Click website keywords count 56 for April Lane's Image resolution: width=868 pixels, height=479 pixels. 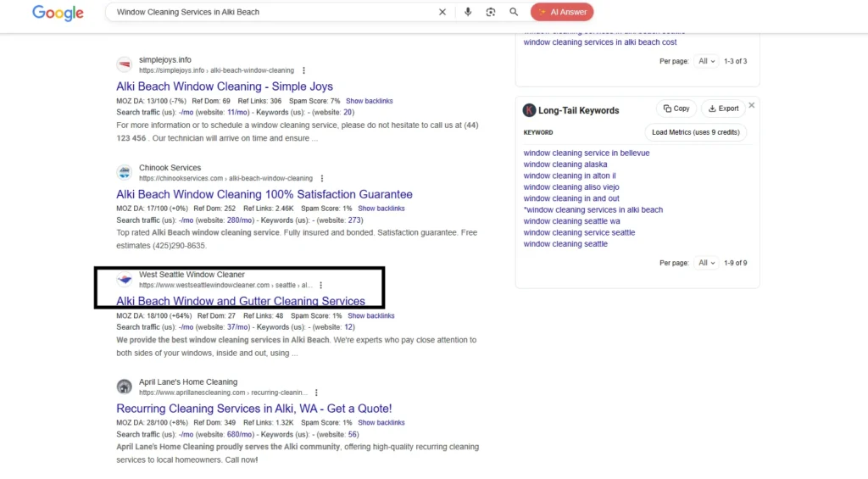pos(352,435)
